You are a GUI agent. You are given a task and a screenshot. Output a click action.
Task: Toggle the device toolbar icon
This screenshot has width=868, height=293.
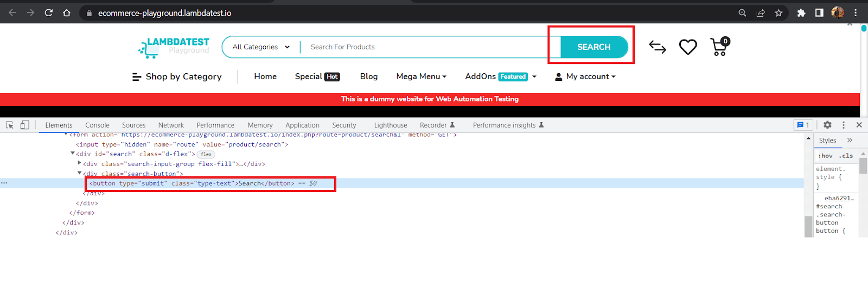pyautogui.click(x=24, y=125)
